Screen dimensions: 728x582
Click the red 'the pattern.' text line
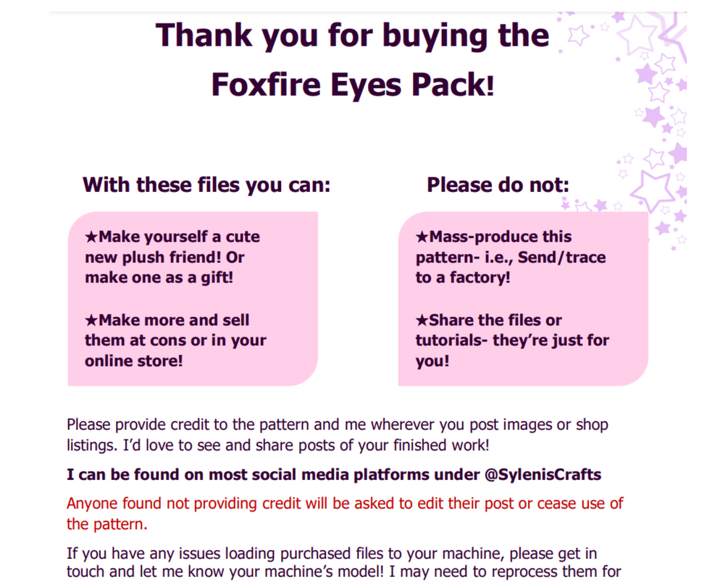pos(108,523)
